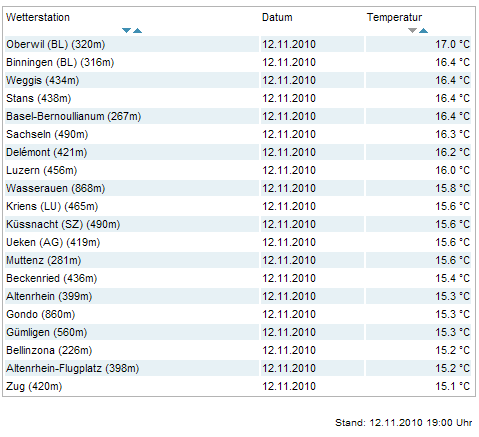Sort Wetterstation column ascending arrow
The width and height of the screenshot is (479, 437).
138,31
